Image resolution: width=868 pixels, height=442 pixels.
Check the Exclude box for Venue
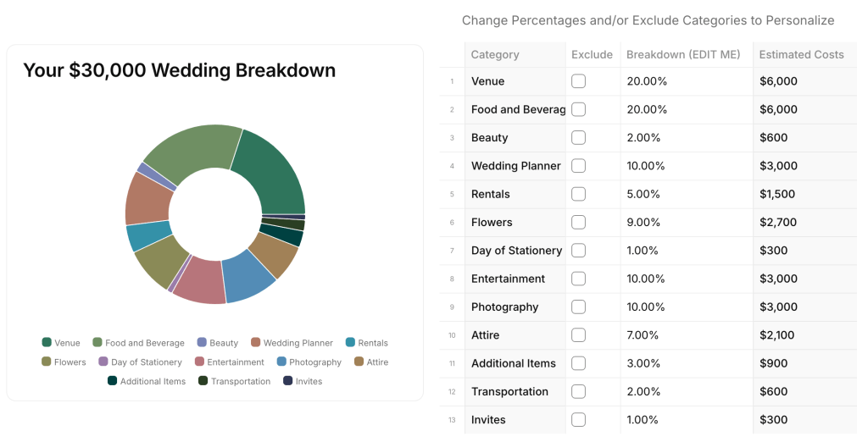578,81
